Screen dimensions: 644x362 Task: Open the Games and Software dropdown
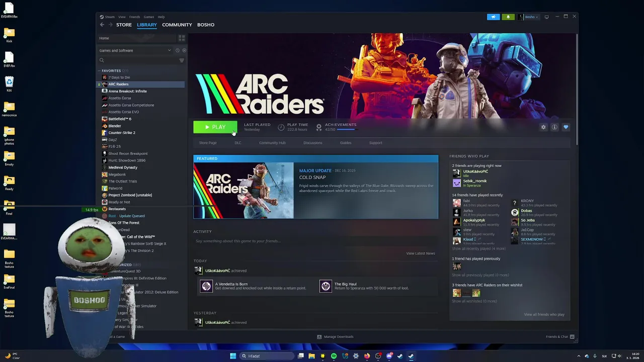pos(135,50)
